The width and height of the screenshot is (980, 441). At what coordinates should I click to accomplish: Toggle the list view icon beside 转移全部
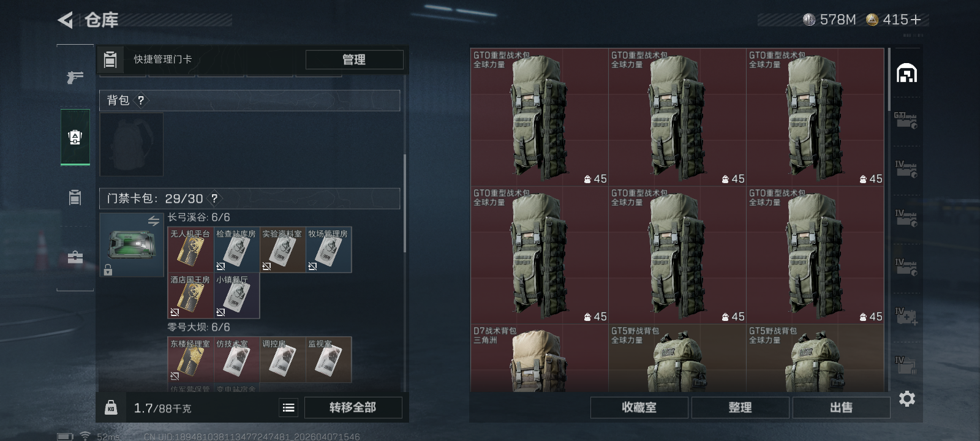(288, 407)
